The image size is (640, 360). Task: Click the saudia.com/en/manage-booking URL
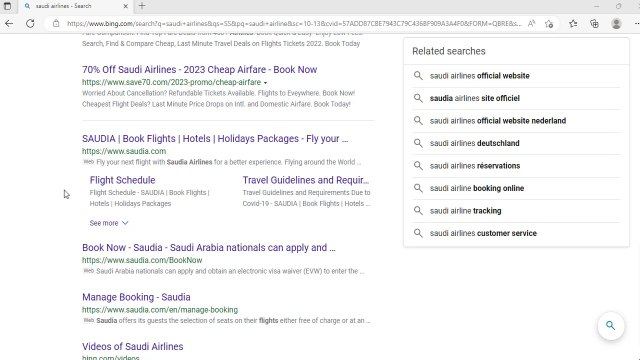160,310
